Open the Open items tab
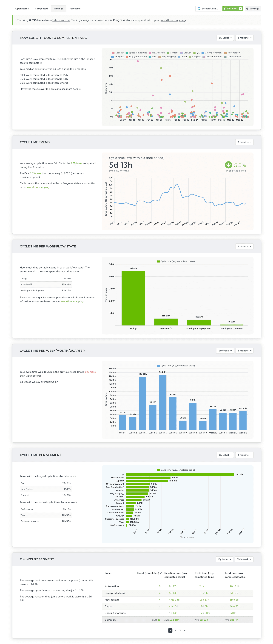The image size is (273, 644). (22, 9)
